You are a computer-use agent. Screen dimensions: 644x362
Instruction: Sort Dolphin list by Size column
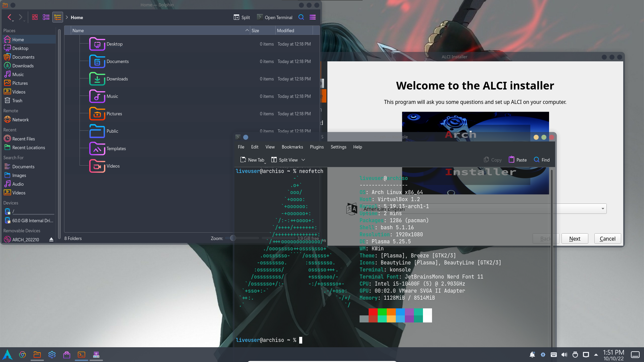click(x=262, y=31)
